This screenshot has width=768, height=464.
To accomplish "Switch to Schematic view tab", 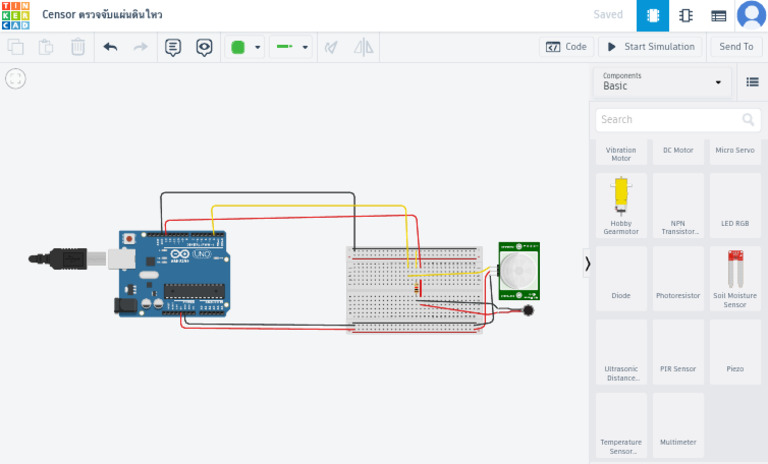I will pos(686,16).
